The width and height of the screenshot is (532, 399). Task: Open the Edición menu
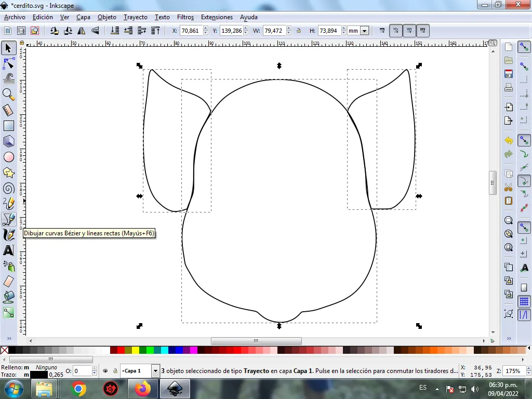[43, 17]
